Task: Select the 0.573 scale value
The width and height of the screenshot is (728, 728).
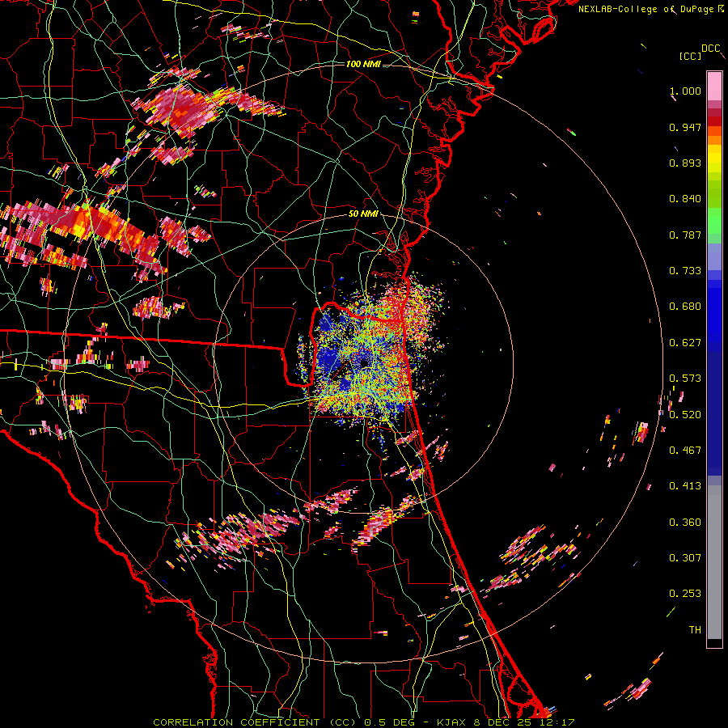Action: (x=685, y=379)
